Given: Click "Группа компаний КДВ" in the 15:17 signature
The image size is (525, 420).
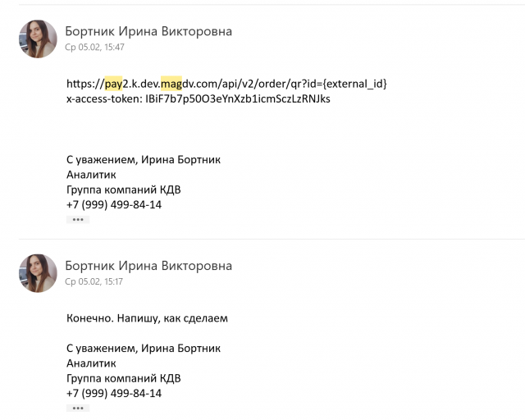Looking at the screenshot, I should (x=123, y=378).
